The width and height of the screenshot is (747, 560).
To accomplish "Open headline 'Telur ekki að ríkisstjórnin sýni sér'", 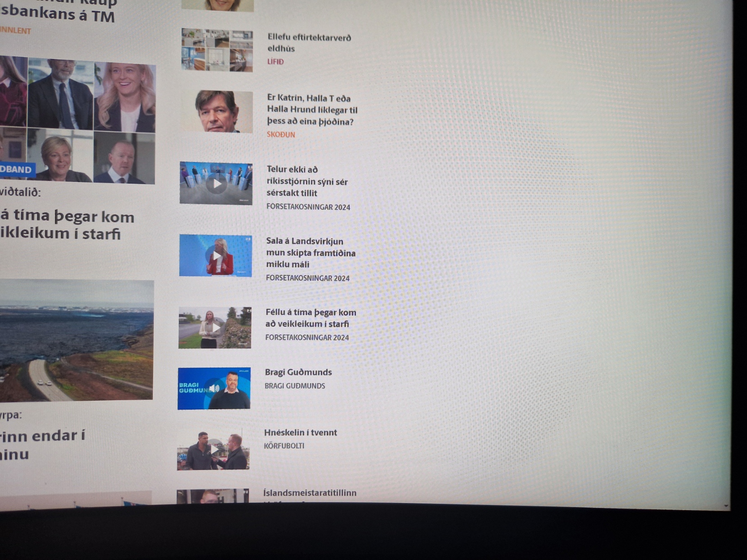I will pos(307,181).
